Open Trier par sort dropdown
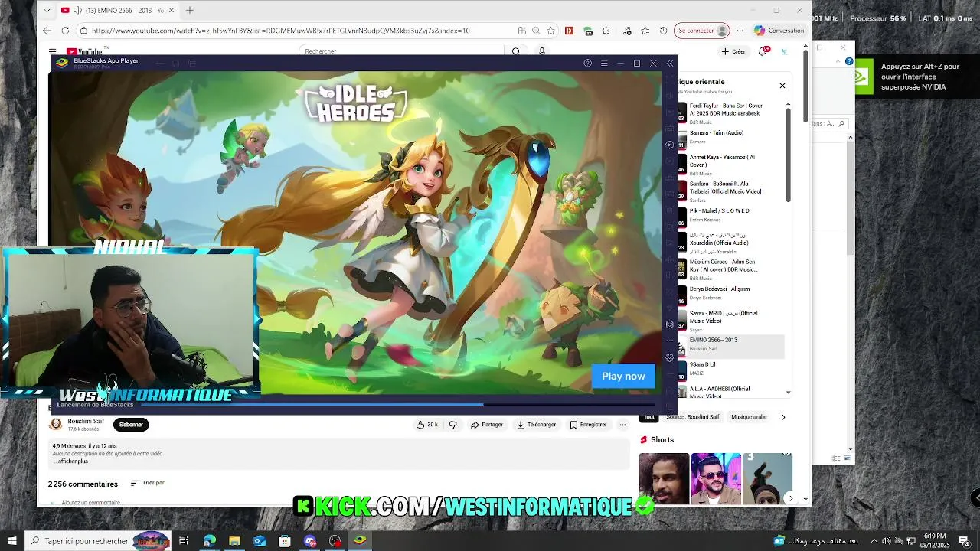 [148, 483]
